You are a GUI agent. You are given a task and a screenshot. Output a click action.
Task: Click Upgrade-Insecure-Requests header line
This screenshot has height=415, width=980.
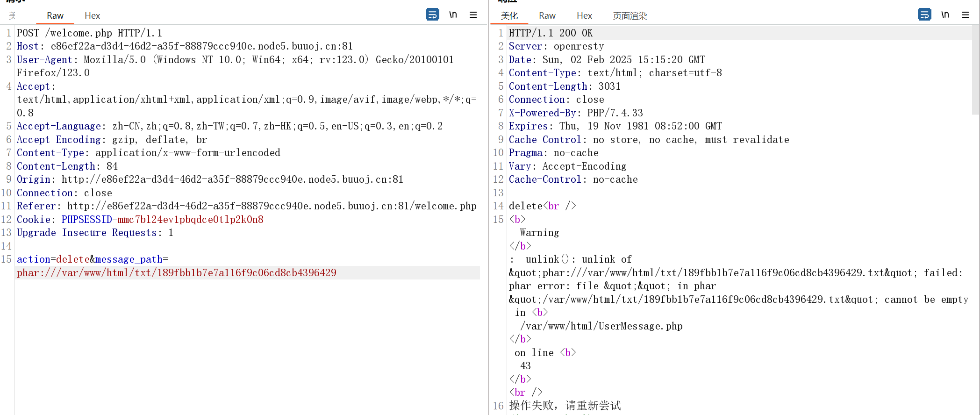(x=95, y=233)
